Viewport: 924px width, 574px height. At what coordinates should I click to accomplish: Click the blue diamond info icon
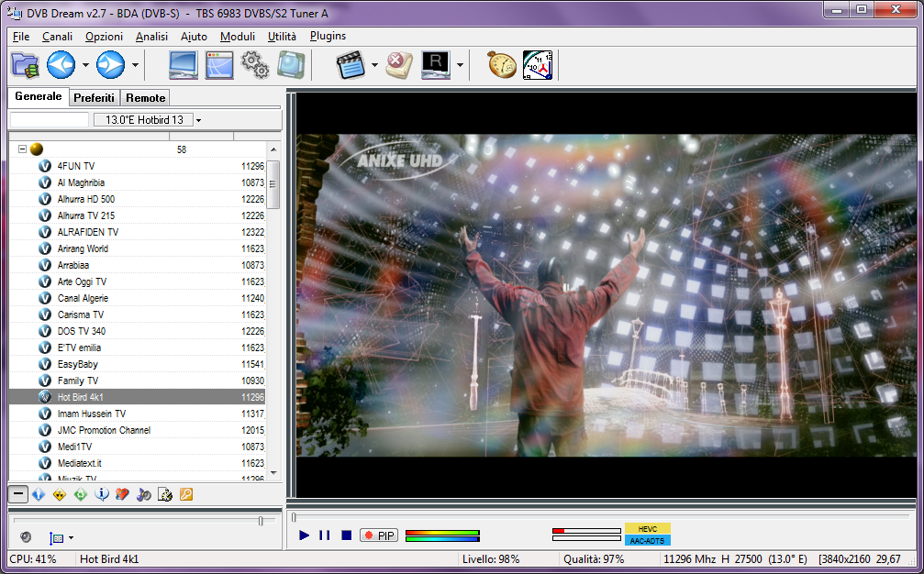39,494
